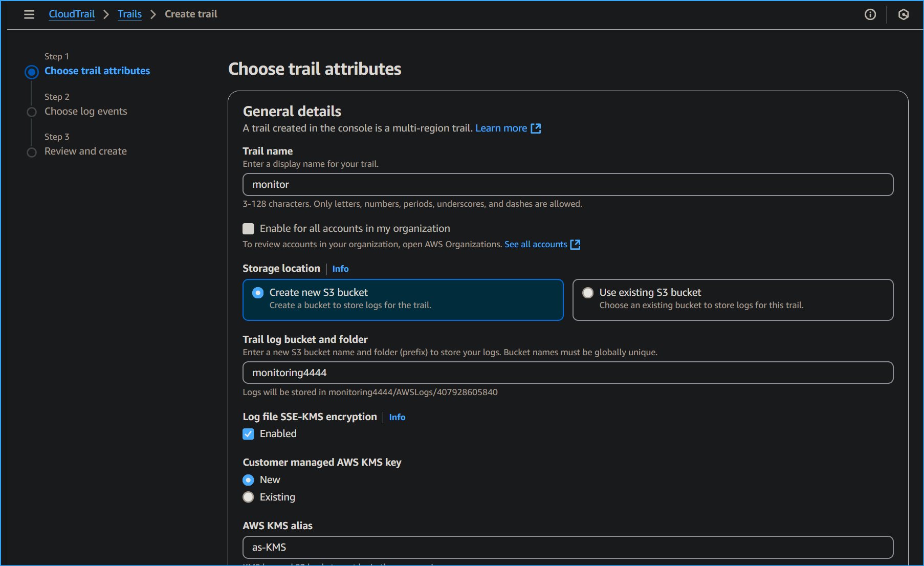Click the Step 3 circle indicator
Image resolution: width=924 pixels, height=566 pixels.
coord(31,151)
